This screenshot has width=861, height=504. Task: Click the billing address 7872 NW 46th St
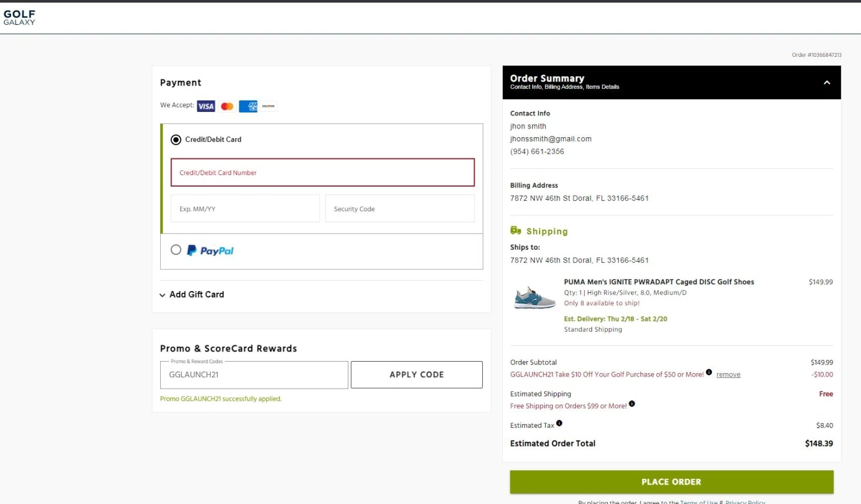click(x=580, y=198)
